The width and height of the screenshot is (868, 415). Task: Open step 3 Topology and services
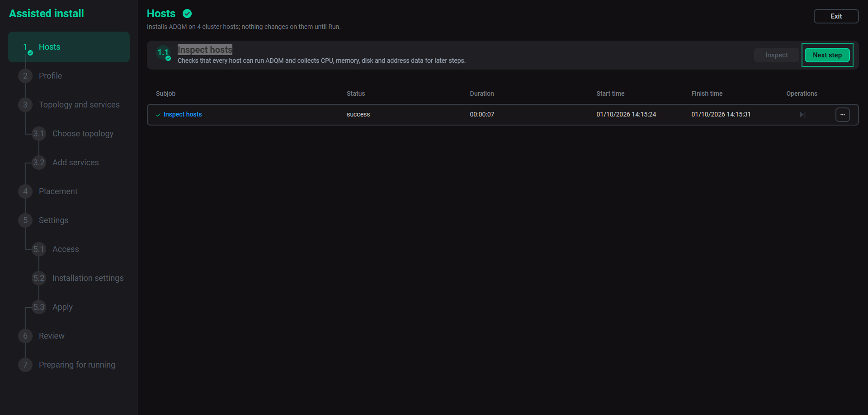[79, 105]
